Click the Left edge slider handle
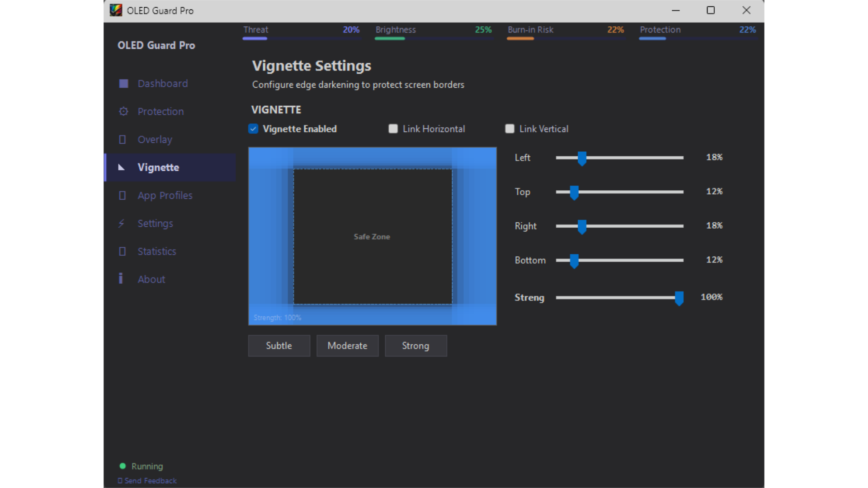 (x=582, y=158)
